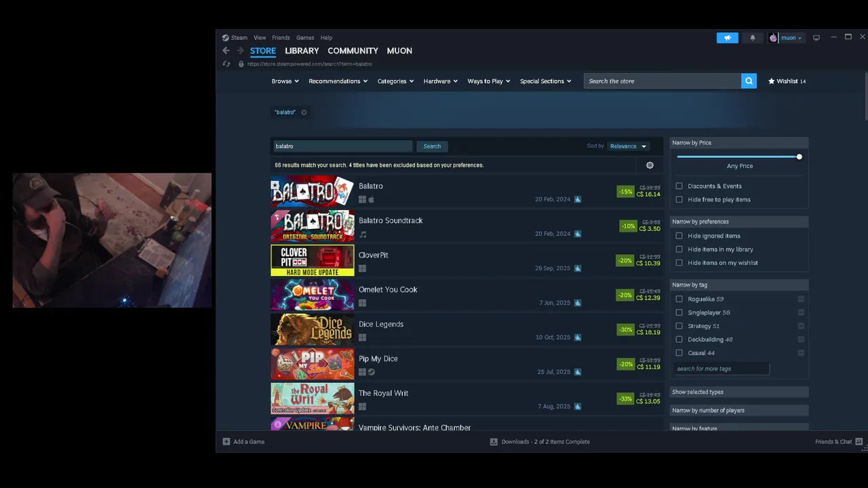
Task: Click the Windows icon under Dice Legends
Action: pos(362,338)
